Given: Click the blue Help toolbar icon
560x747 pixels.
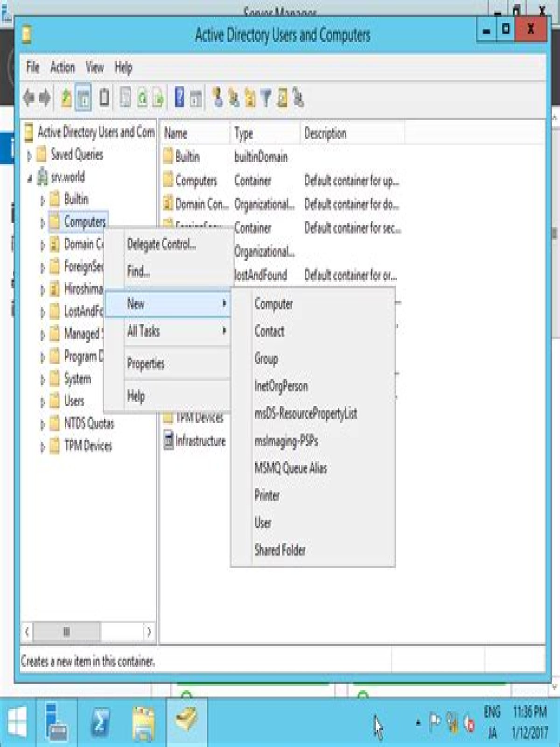Looking at the screenshot, I should coord(179,98).
